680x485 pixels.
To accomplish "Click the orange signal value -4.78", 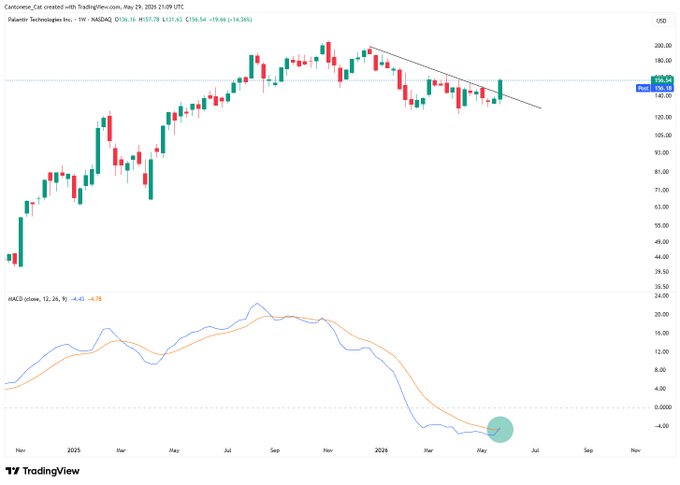I will [x=95, y=299].
